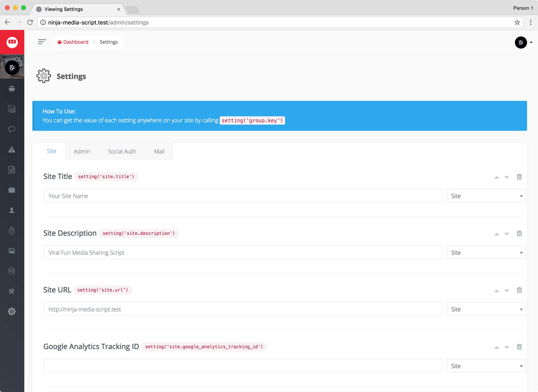
Task: Click the gear settings sidebar icon
Action: click(12, 311)
